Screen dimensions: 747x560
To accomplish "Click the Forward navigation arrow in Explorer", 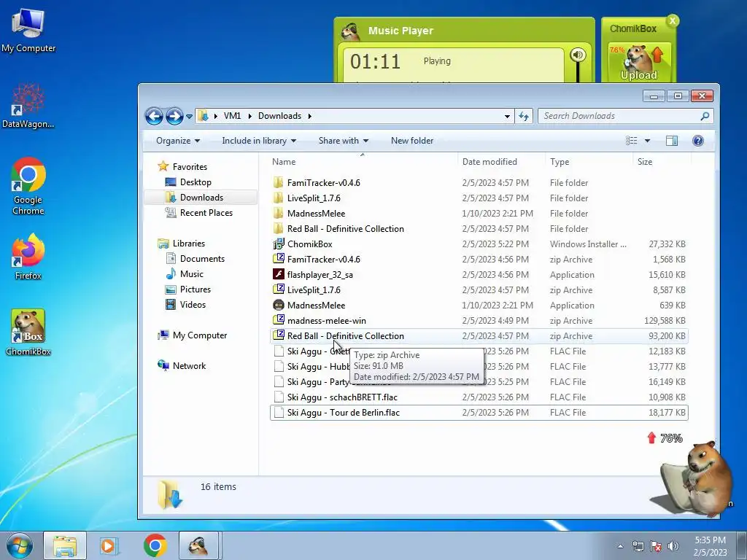I will [174, 116].
